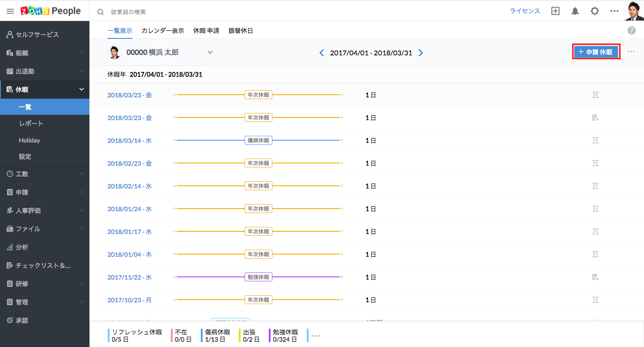
Task: Expand the 組織 sidebar section
Action: pyautogui.click(x=81, y=53)
